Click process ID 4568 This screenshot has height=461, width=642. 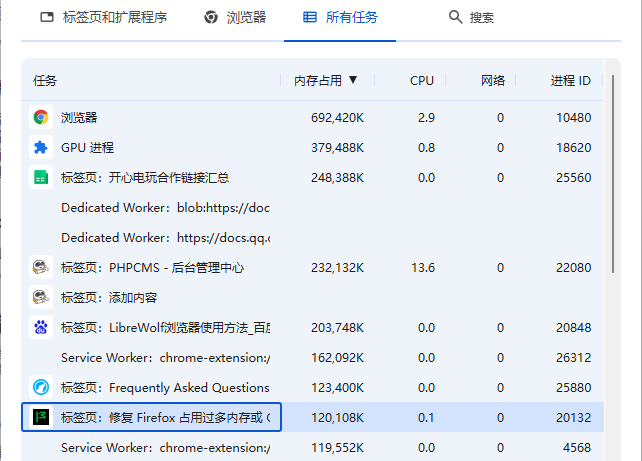(x=577, y=447)
